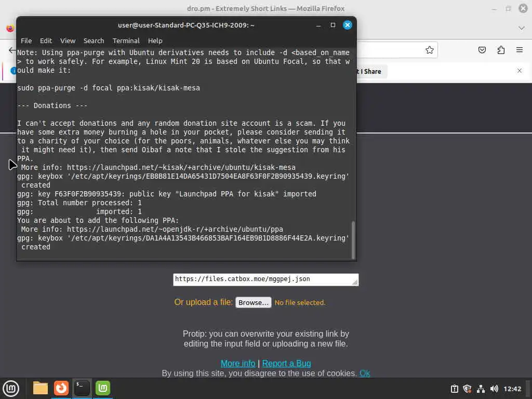Open the volume speaker tray icon
The height and width of the screenshot is (399, 532).
pyautogui.click(x=494, y=389)
